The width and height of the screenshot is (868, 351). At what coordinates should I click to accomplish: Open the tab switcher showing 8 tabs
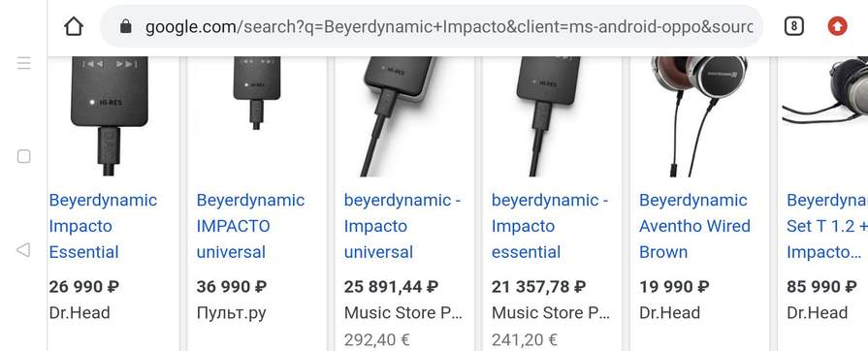pos(794,26)
